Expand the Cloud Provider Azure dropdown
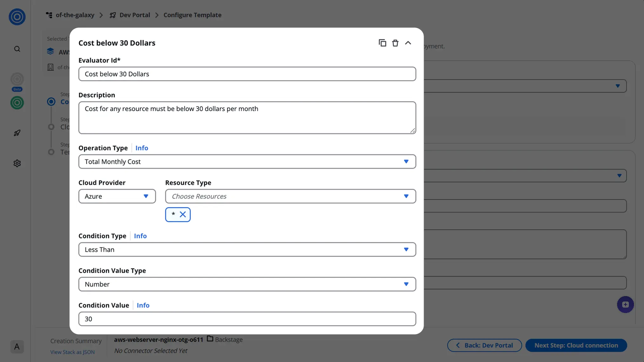 coord(117,196)
